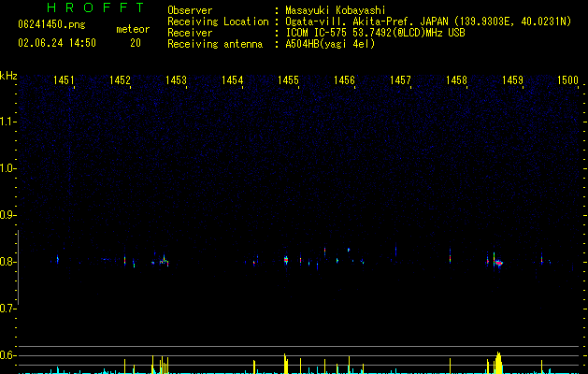Screen dimensions: 588x374
Task: Click the date stamp 02.06.24 14:50
Action: (x=57, y=43)
